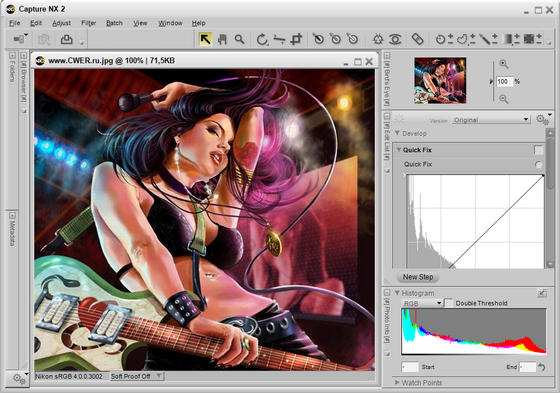Toggle the Quick Fix step checkbox
Image resolution: width=560 pixels, height=393 pixels.
click(x=538, y=150)
